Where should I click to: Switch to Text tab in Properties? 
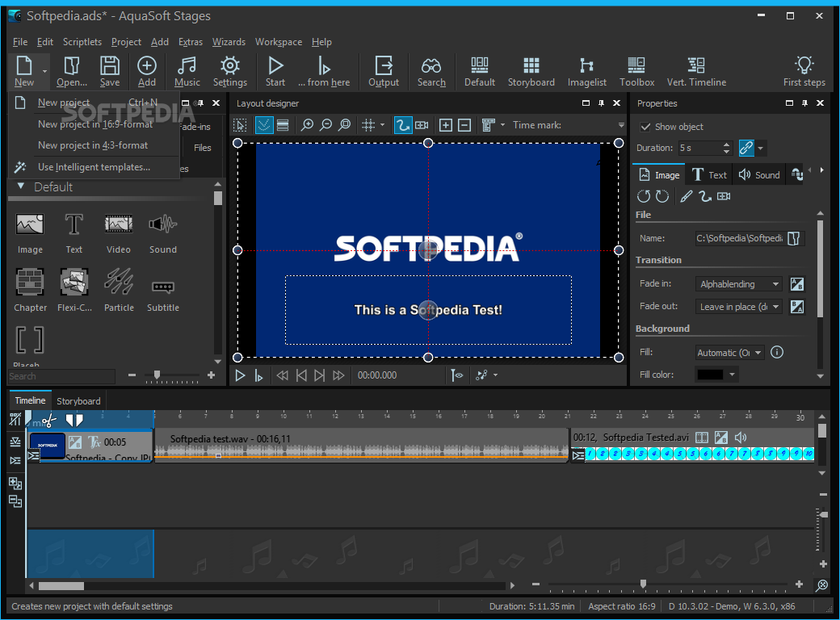click(x=709, y=175)
